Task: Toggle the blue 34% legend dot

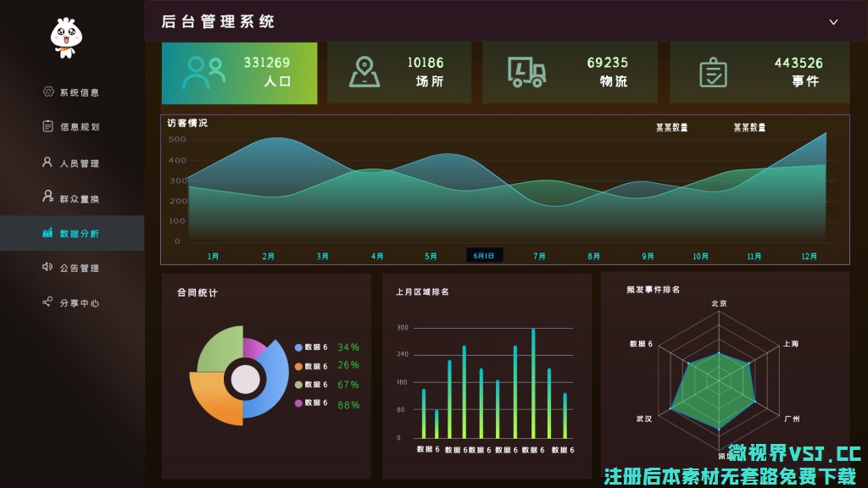Action: 298,347
